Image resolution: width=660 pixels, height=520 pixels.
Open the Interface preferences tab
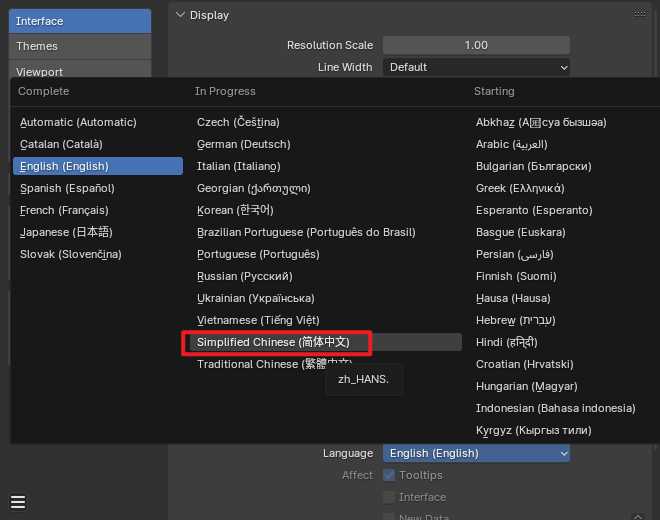click(x=80, y=21)
